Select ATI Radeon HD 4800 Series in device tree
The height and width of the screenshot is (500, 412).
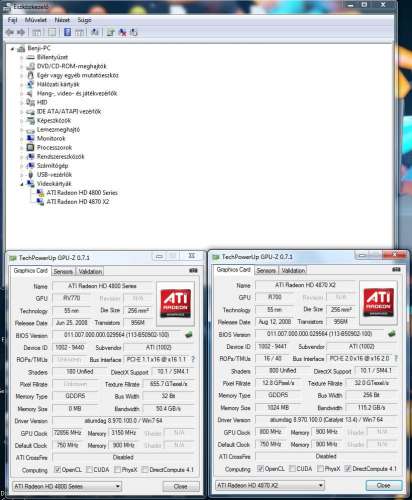click(x=82, y=193)
